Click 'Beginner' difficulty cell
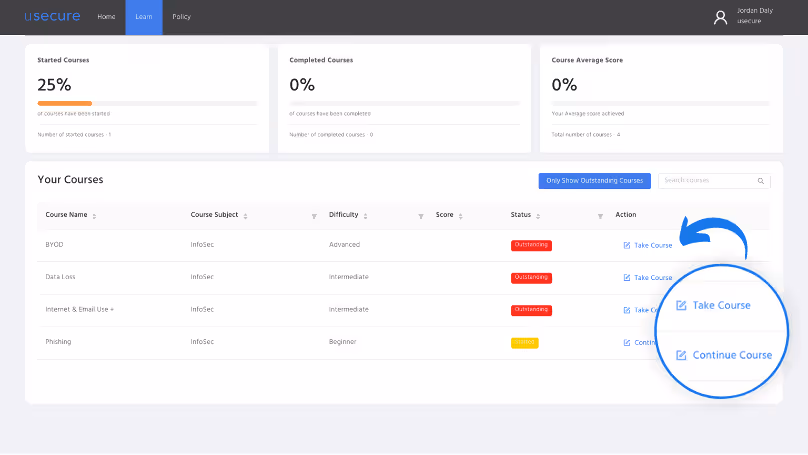Image resolution: width=808 pixels, height=455 pixels. tap(343, 342)
